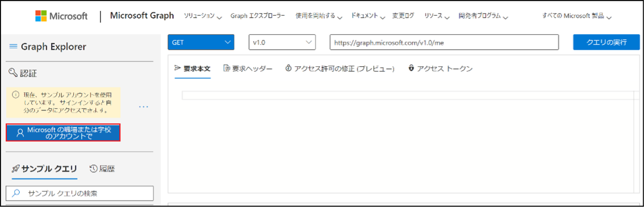644x207 pixels.
Task: Switch to 履歴 tab
Action: (102, 169)
